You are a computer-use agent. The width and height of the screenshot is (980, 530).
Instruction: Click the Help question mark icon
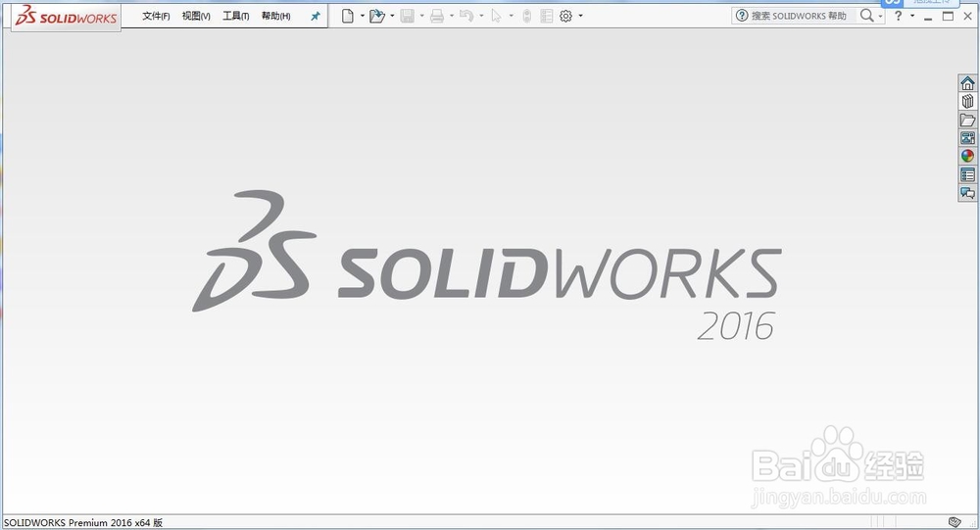(898, 17)
